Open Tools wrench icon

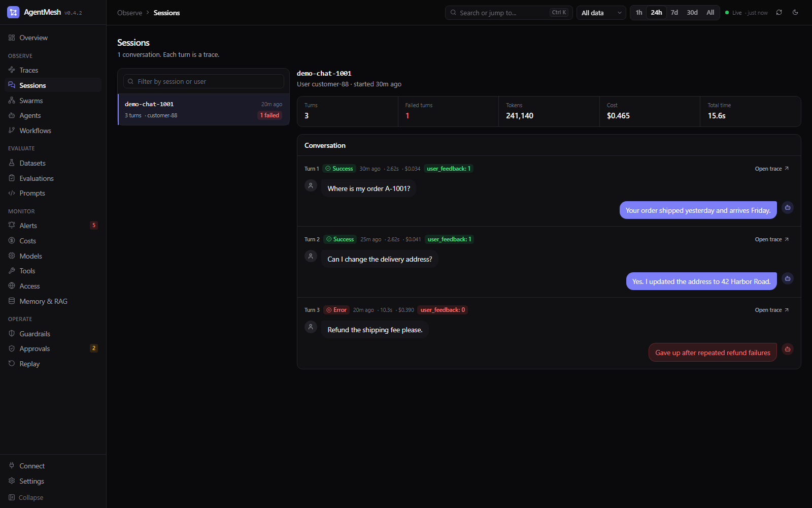(x=12, y=271)
